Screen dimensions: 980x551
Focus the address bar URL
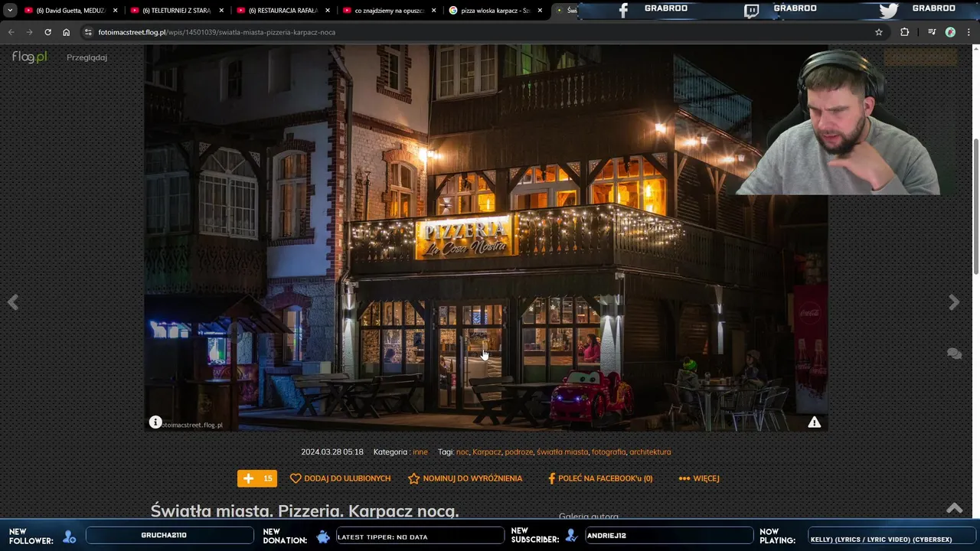pos(217,32)
